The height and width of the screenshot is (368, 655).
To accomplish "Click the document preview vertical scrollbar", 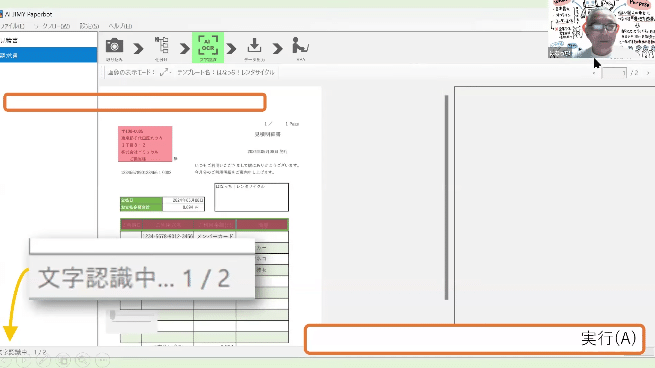I will [x=447, y=197].
